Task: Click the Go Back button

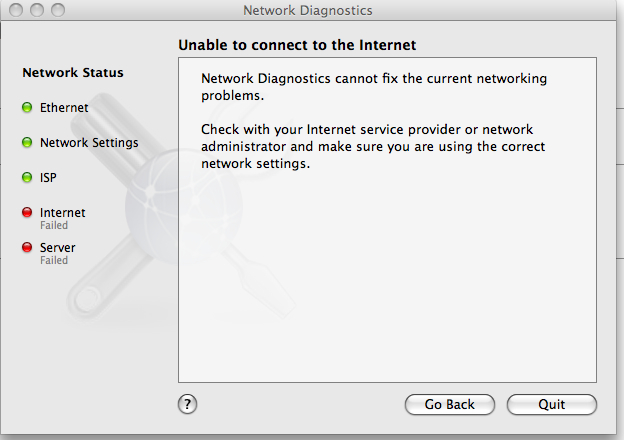Action: click(450, 405)
